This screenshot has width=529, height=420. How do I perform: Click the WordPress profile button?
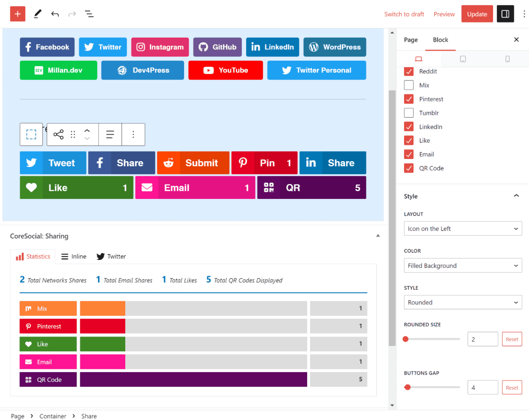tap(335, 47)
